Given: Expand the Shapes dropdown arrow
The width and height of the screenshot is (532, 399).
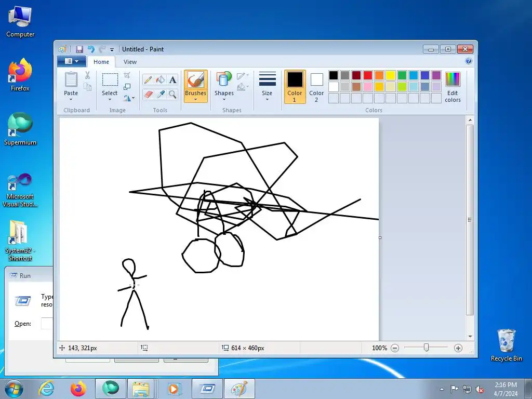Looking at the screenshot, I should [x=224, y=99].
